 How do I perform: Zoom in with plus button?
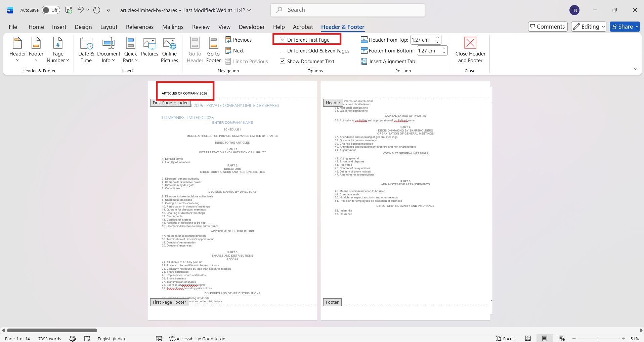tap(624, 339)
